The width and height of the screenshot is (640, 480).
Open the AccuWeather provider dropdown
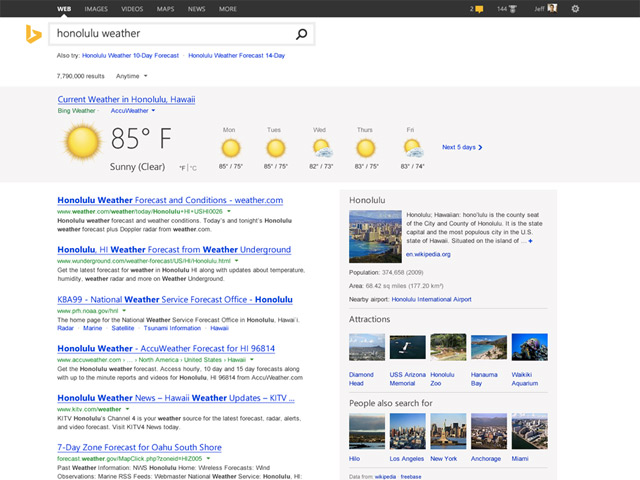(133, 111)
